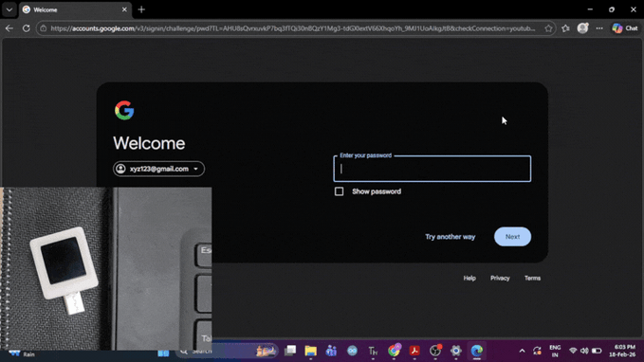The image size is (644, 362).
Task: Open the Rain weather widget
Action: 23,353
